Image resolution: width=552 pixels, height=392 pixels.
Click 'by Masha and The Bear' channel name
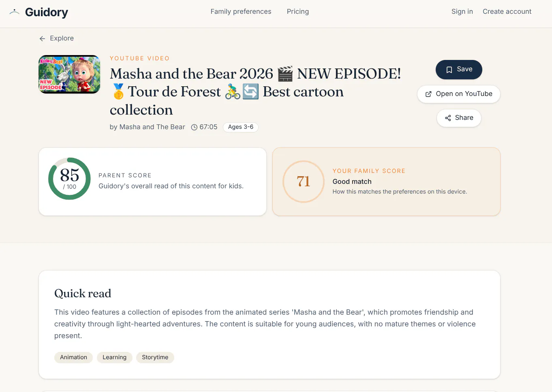coord(148,127)
